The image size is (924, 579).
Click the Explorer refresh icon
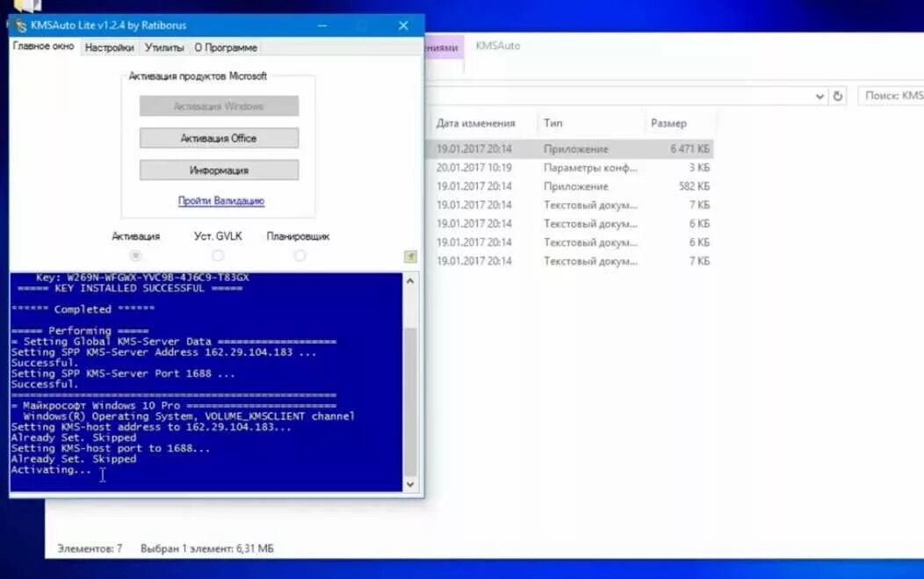[837, 96]
